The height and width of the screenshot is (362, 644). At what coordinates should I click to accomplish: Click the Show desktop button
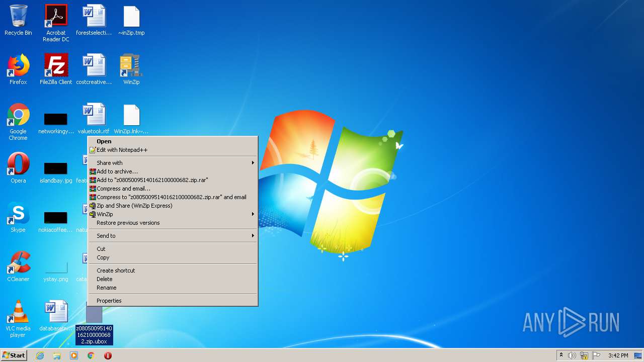(x=639, y=355)
